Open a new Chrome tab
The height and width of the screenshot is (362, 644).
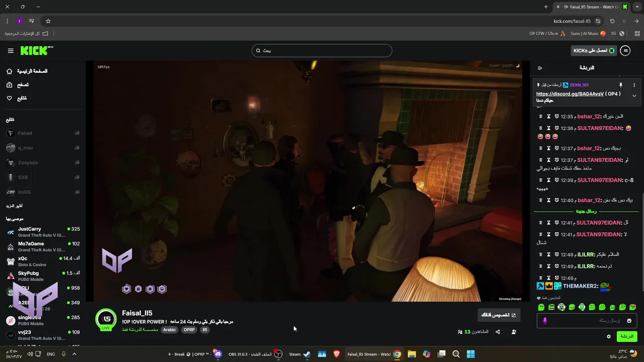[546, 7]
